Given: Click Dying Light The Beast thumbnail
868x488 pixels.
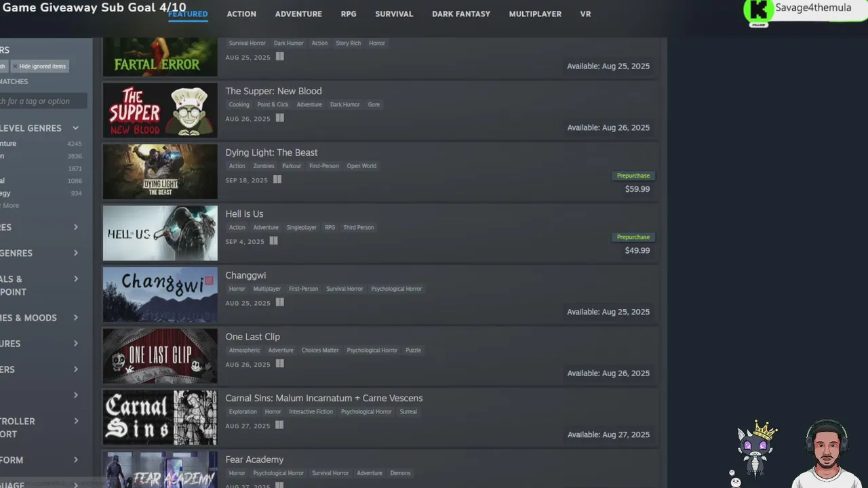Looking at the screenshot, I should point(160,171).
